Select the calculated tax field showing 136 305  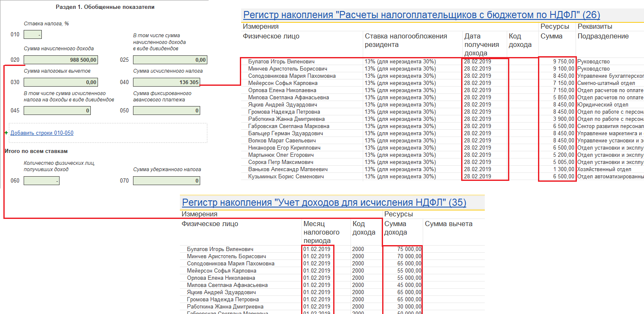(166, 82)
